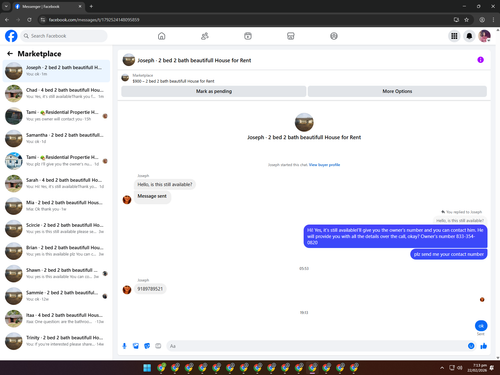Click the Messenger browser tab
Image resolution: width=500 pixels, height=375 pixels.
[x=48, y=6]
